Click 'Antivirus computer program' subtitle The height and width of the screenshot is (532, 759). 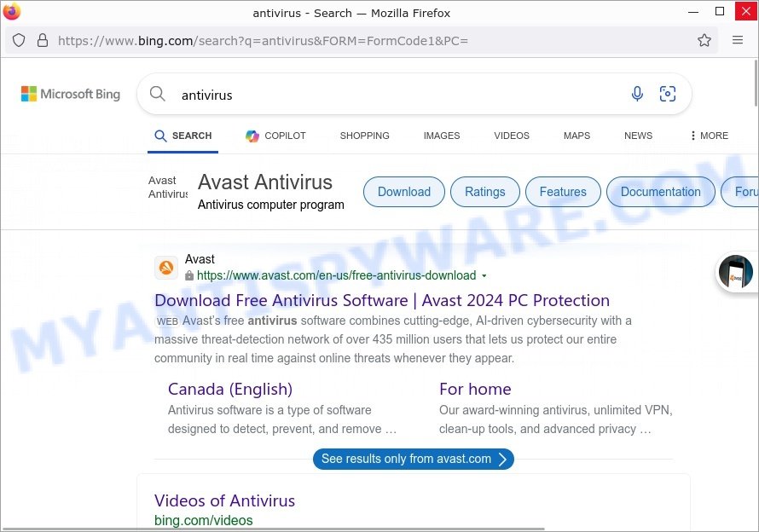coord(270,205)
